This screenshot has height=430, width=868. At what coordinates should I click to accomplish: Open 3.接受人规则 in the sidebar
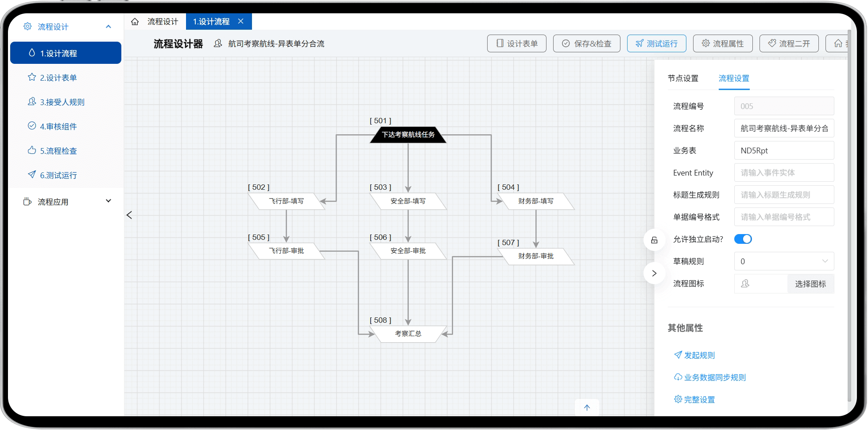point(62,102)
